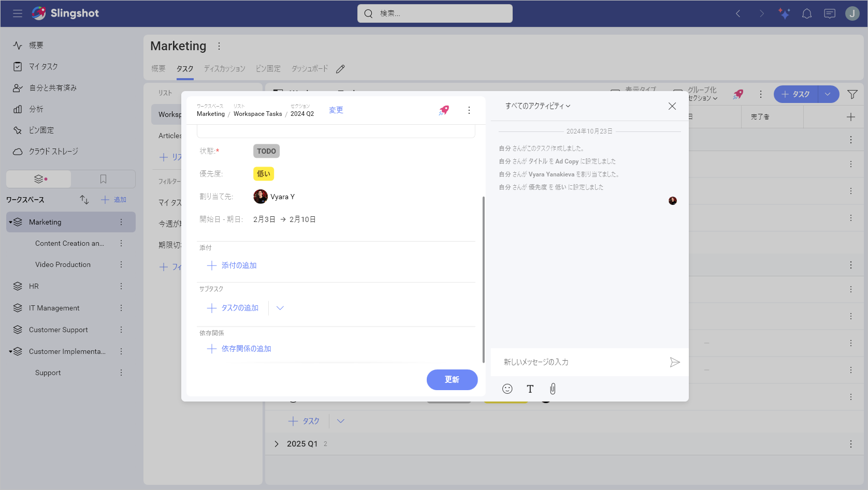Screen dimensions: 868x490
Task: Click the new message input field
Action: point(583,362)
